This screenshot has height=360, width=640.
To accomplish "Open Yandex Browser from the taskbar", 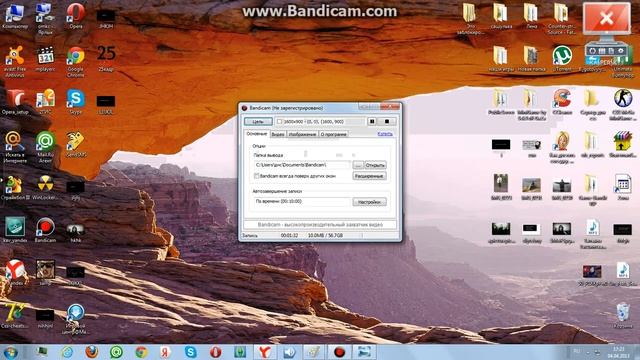I will pos(265,352).
